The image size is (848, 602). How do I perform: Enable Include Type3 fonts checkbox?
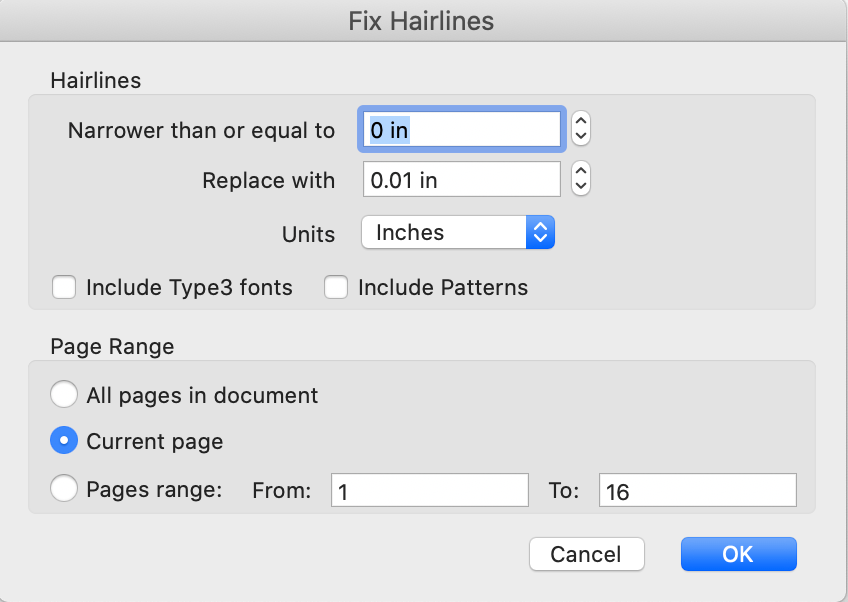64,288
